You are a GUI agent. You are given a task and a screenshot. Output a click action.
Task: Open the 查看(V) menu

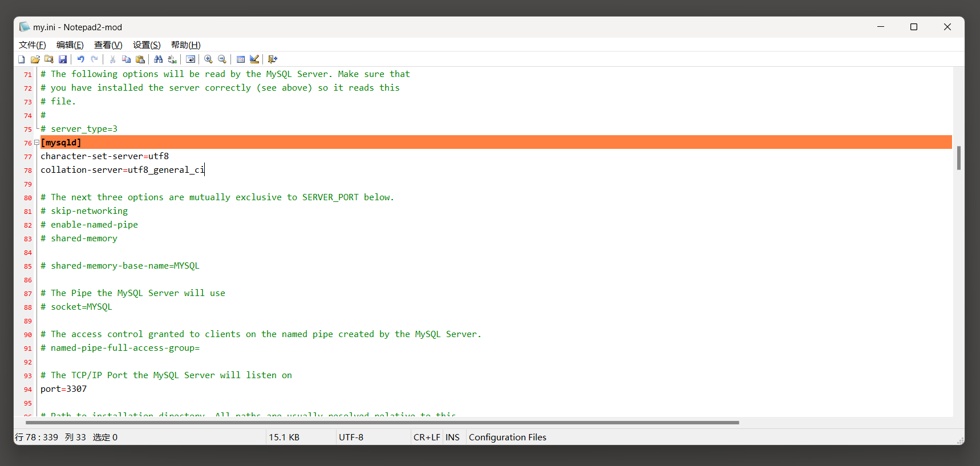click(x=108, y=45)
